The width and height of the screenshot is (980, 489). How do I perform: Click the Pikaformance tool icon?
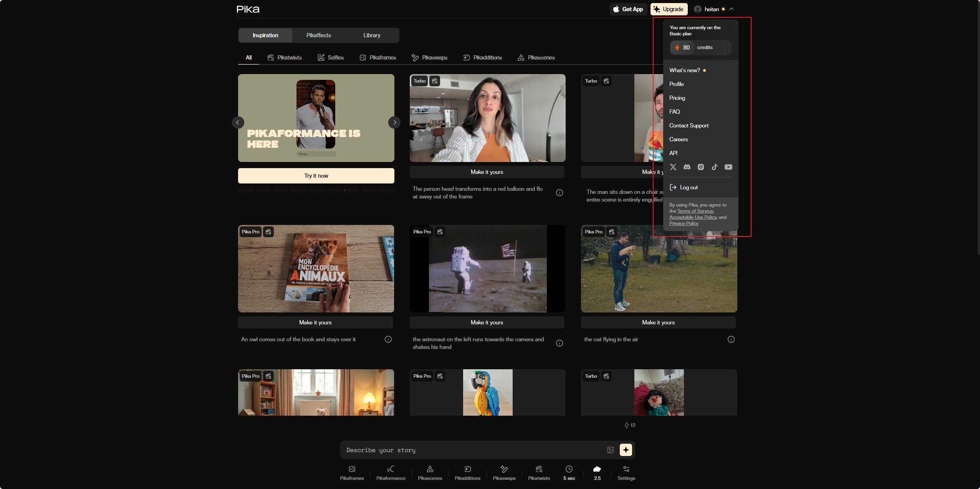click(x=391, y=472)
